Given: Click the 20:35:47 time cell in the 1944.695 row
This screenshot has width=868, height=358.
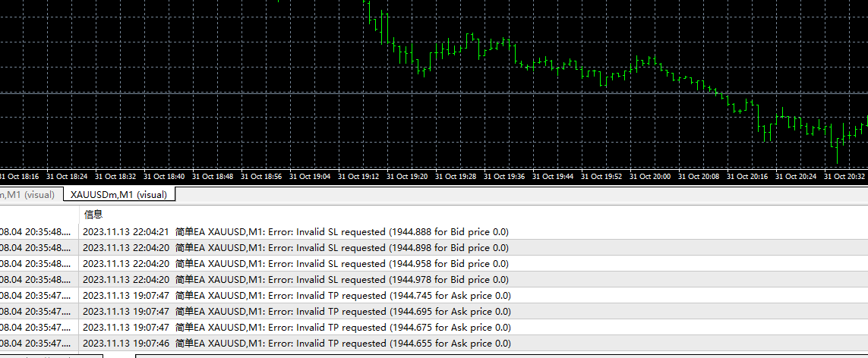Looking at the screenshot, I should 36,312.
